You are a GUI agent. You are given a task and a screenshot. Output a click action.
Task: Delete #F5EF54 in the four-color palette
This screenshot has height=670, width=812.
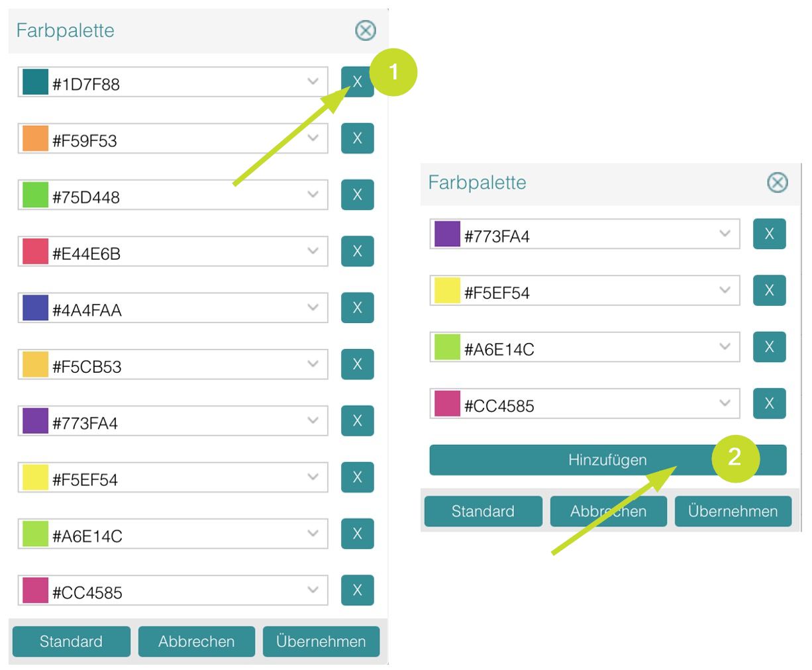click(x=769, y=290)
